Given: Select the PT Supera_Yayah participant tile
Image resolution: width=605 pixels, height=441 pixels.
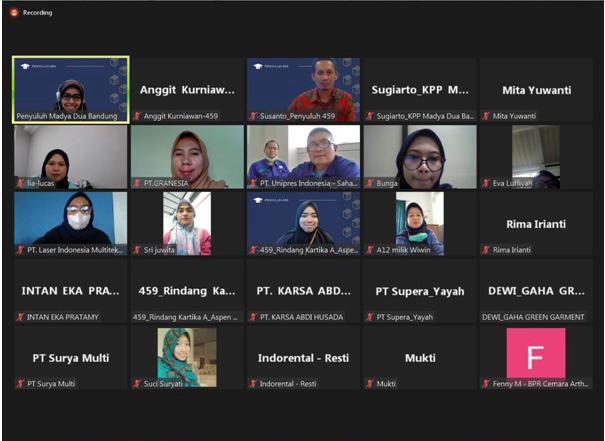Looking at the screenshot, I should coord(420,291).
